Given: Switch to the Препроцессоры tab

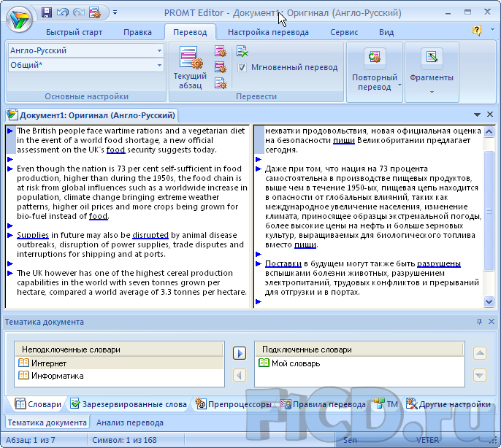Looking at the screenshot, I should coord(233,404).
